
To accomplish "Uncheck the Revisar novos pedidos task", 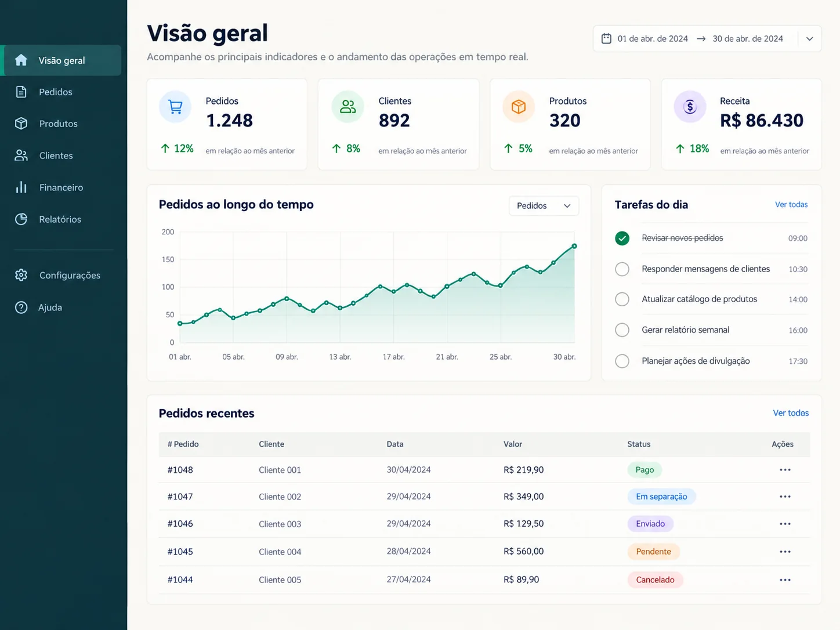I will coord(622,238).
